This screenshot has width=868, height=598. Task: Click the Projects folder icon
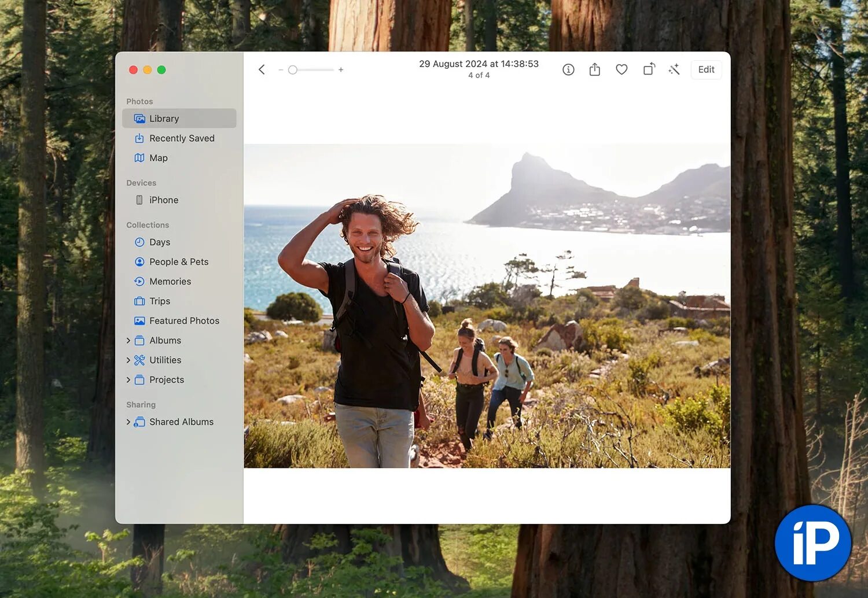click(139, 380)
